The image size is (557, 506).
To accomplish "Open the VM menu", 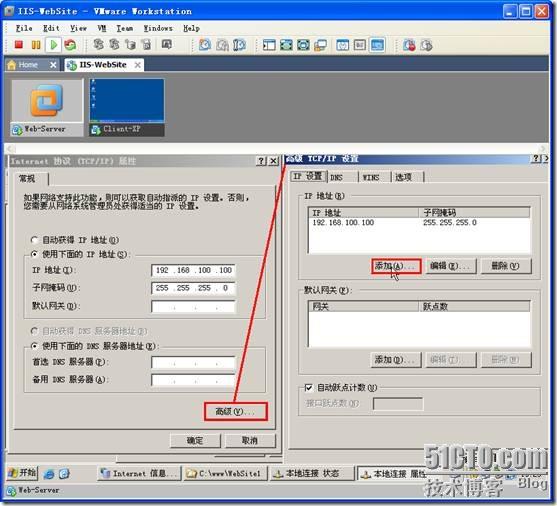I will pos(102,28).
